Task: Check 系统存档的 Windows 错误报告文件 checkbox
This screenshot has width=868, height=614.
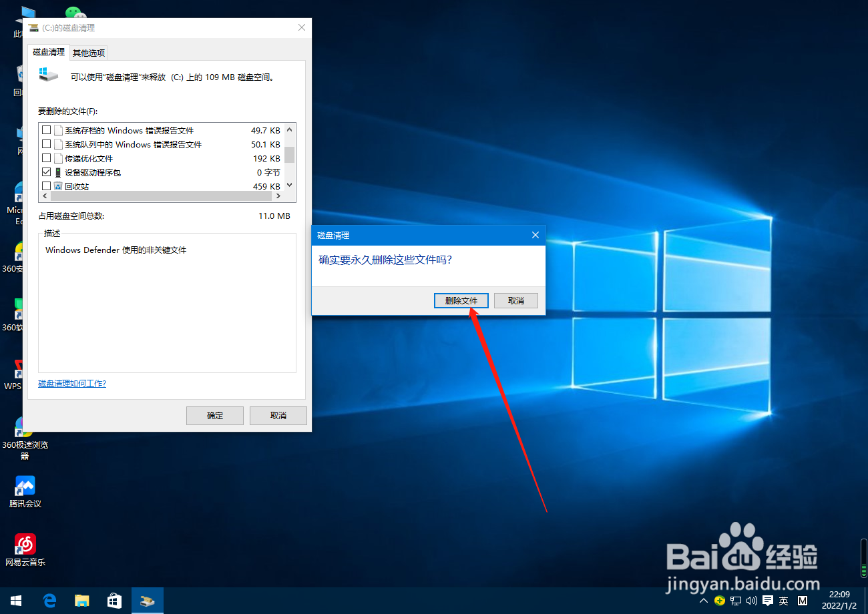Action: coord(47,130)
